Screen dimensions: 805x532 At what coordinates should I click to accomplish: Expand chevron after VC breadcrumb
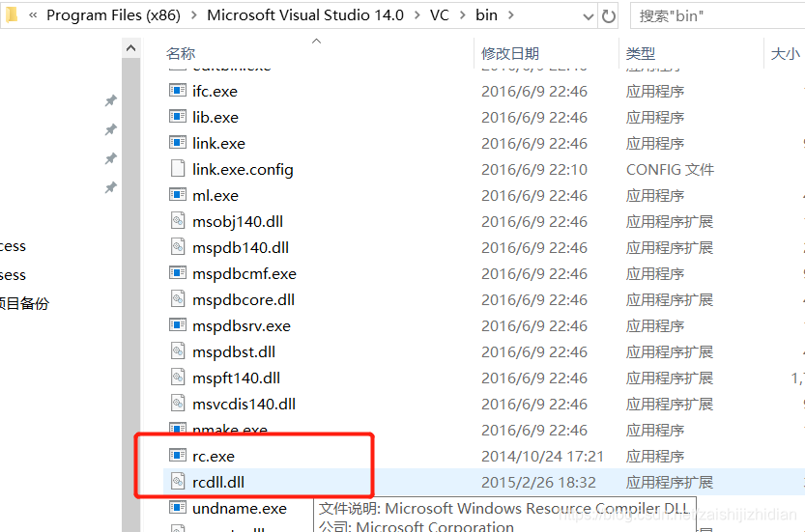463,15
